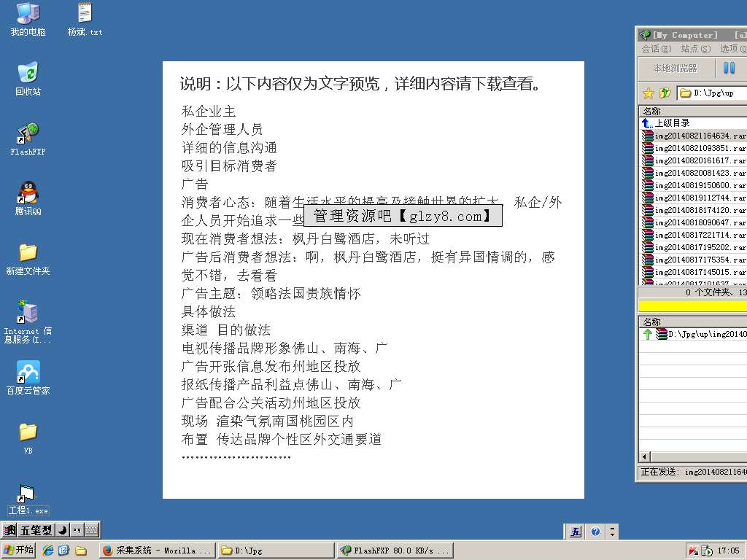Select file img20140820161617.rar
Screen dimensions: 747x560
pyautogui.click(x=693, y=160)
